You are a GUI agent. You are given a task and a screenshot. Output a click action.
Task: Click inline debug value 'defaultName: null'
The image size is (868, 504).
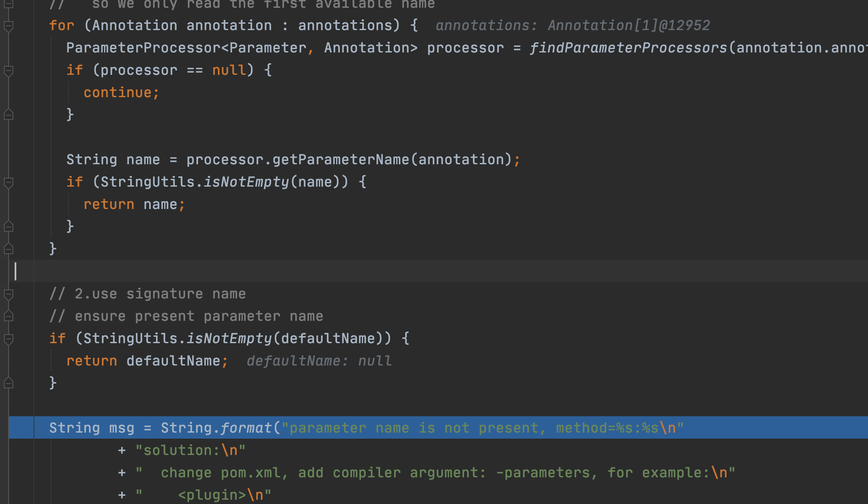[x=319, y=361]
